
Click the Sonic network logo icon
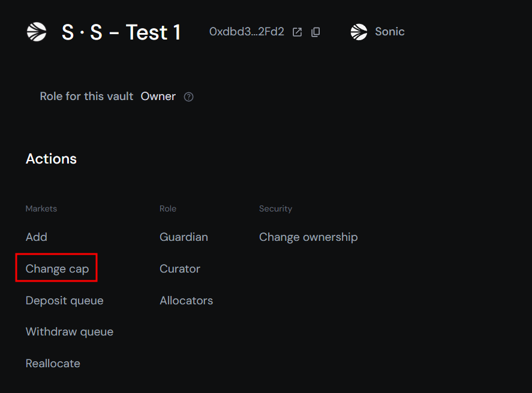click(x=359, y=32)
